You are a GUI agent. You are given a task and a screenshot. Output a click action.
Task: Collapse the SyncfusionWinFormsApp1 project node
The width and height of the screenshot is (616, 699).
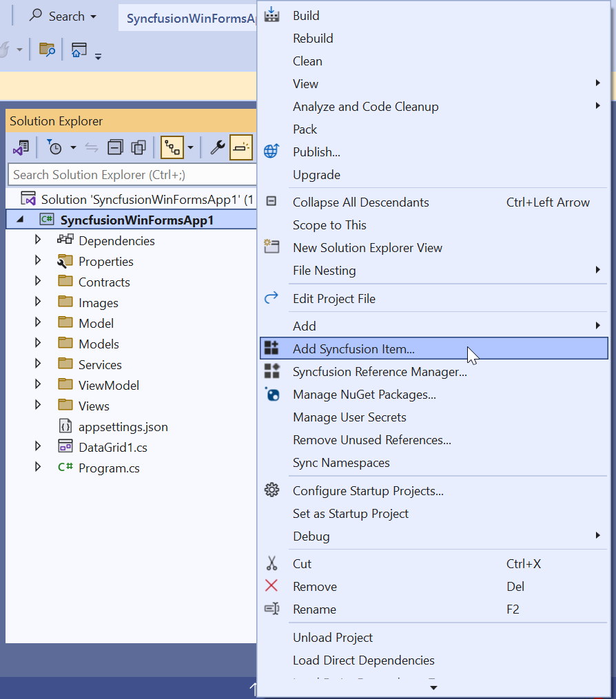(19, 220)
